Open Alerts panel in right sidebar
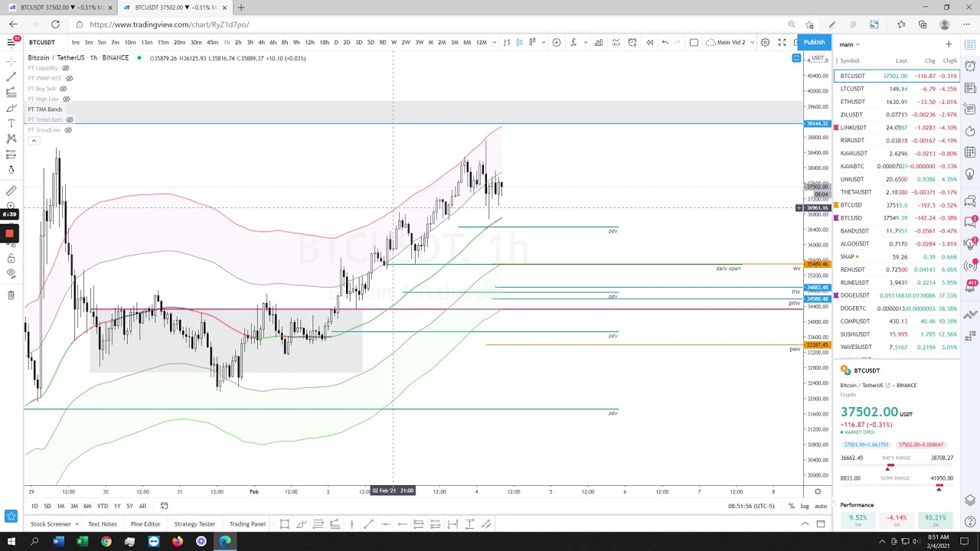This screenshot has height=551, width=980. click(970, 66)
